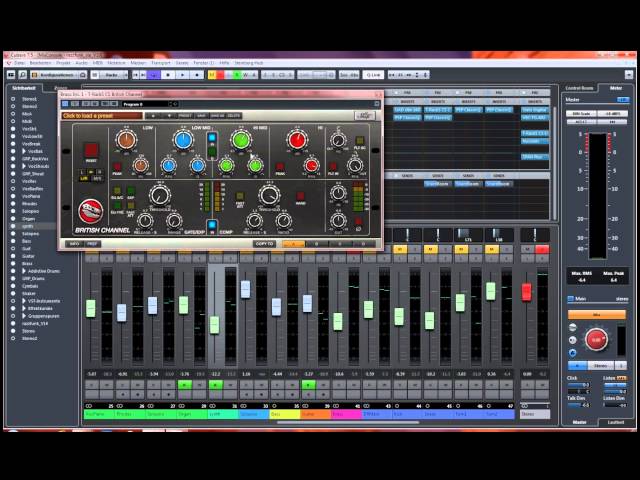The height and width of the screenshot is (480, 640).
Task: Open the Steinberg Hub menu
Action: (248, 63)
